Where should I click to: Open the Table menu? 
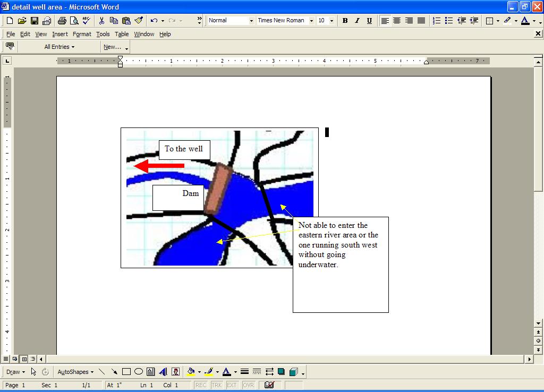click(x=122, y=34)
